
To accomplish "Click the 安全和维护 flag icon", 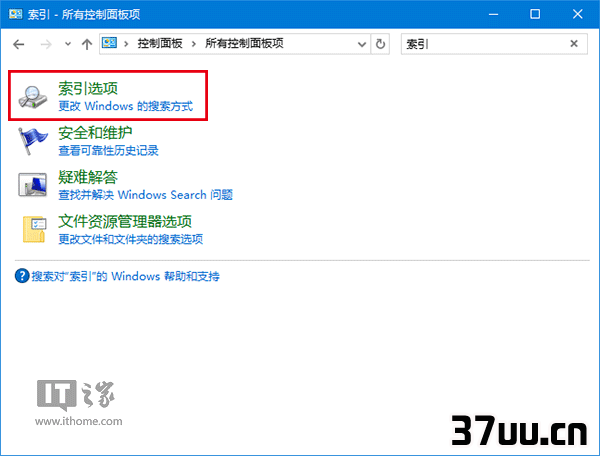I will pyautogui.click(x=33, y=141).
